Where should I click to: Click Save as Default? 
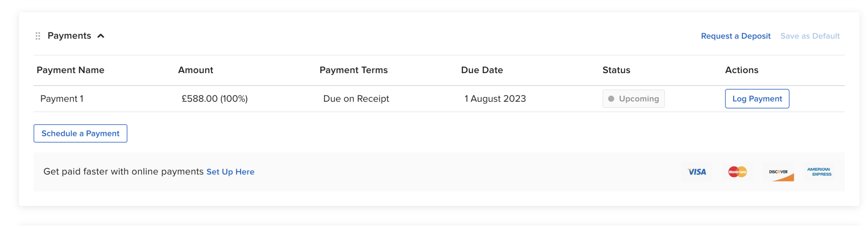(x=810, y=36)
